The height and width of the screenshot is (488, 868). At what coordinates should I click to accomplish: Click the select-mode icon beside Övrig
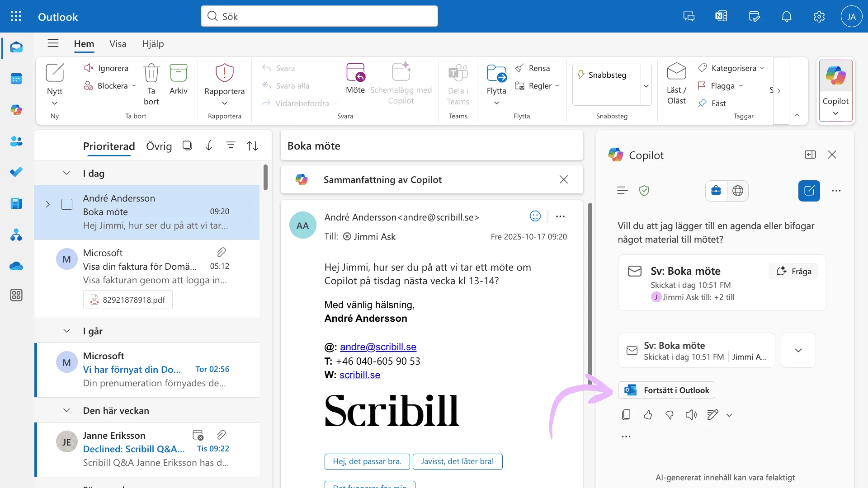click(187, 145)
